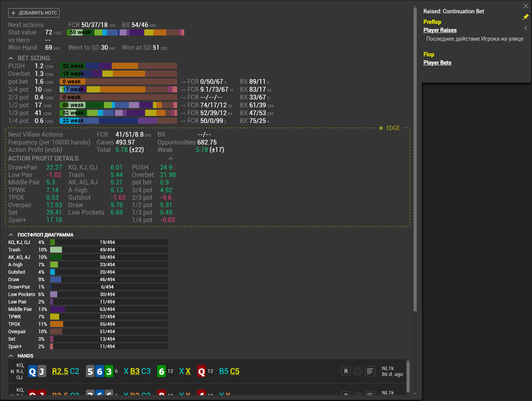The image size is (532, 401).
Task: Collapse the HANDS section
Action: coord(11,356)
